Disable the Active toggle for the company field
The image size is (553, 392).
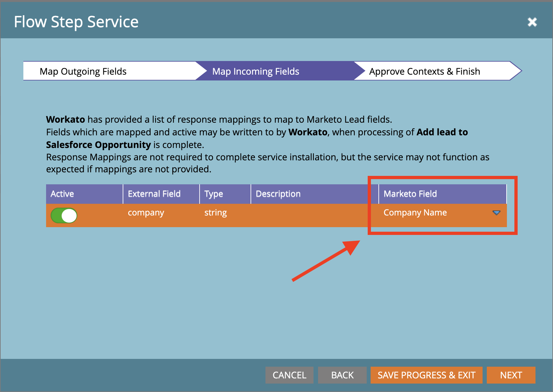pos(64,215)
